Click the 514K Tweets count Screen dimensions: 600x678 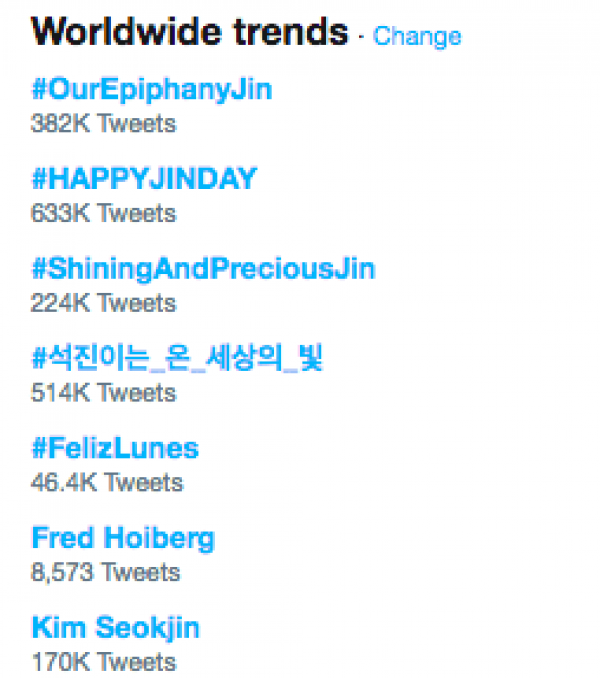[104, 393]
